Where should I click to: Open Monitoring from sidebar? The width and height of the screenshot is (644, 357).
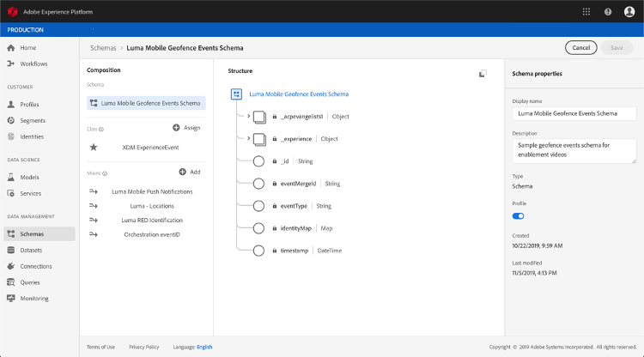34,299
